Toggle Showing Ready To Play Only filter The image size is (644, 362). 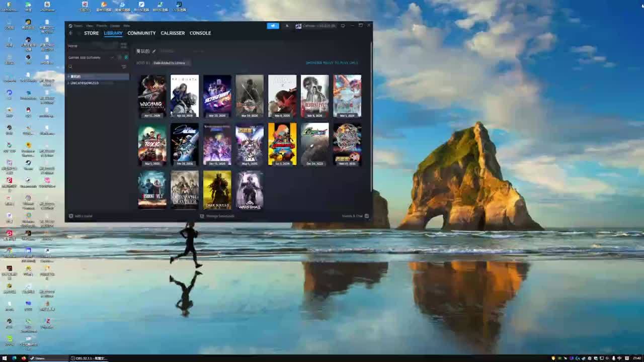332,63
